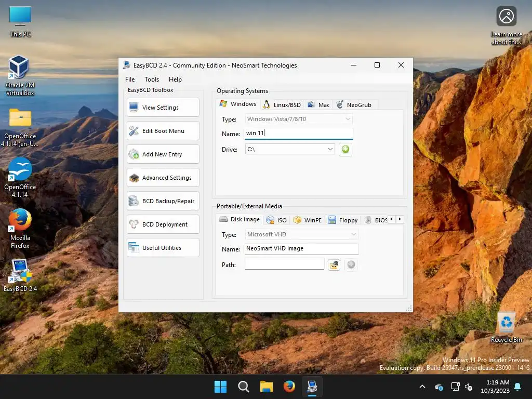The height and width of the screenshot is (399, 532).
Task: Click the disabled add disk image icon
Action: click(351, 264)
